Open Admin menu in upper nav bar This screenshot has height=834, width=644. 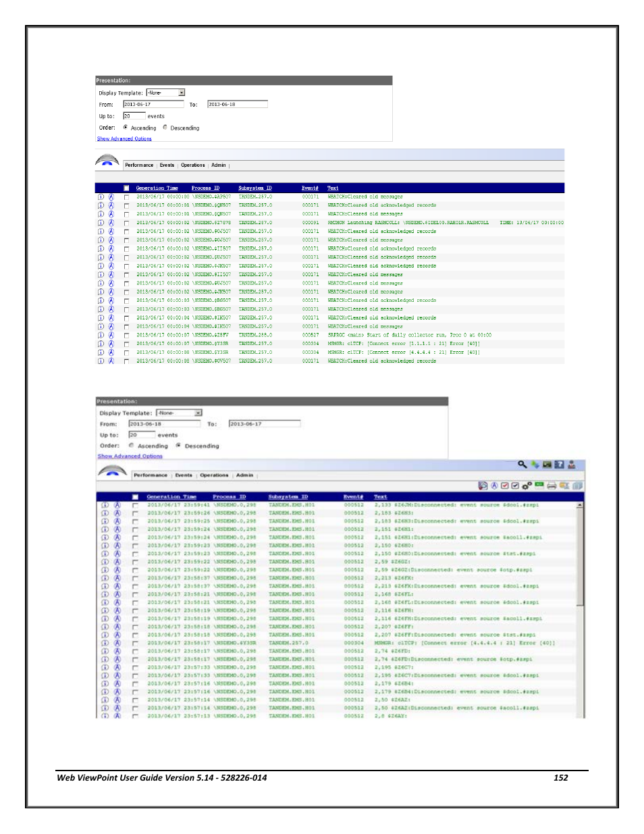click(219, 165)
